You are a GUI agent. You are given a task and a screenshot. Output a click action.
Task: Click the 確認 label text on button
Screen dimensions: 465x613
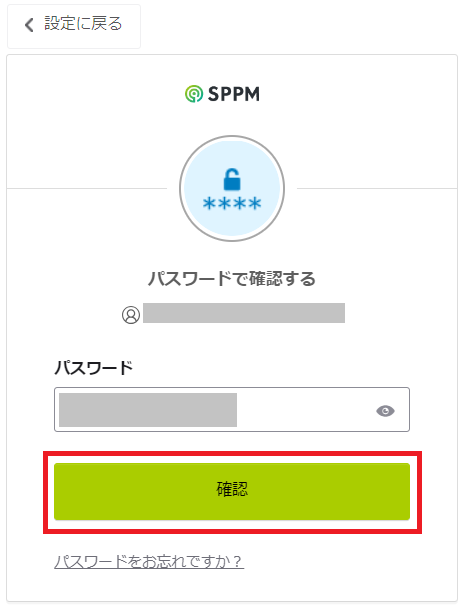tap(232, 489)
